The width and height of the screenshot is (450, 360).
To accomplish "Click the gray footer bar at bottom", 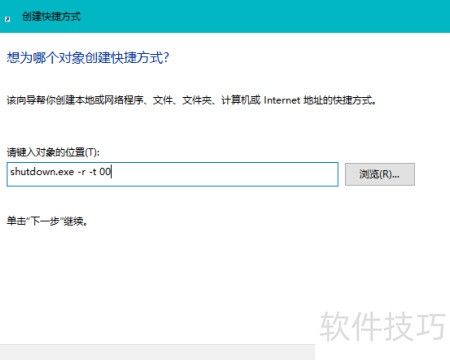I will tap(157, 352).
